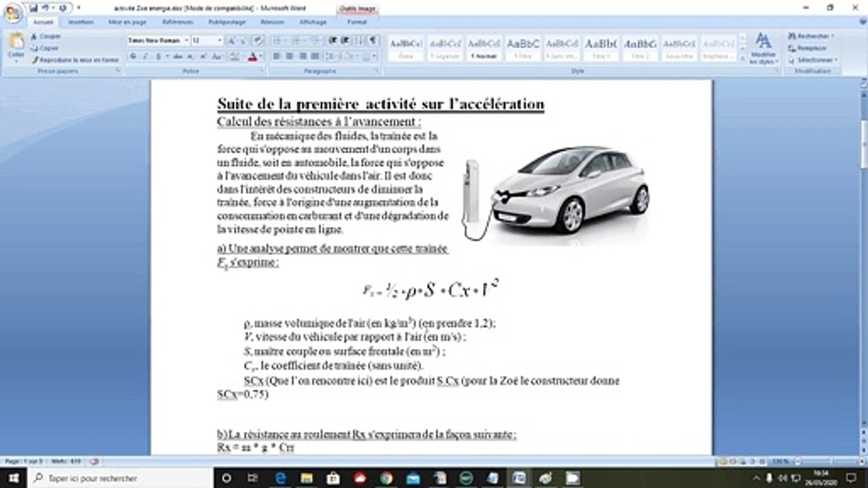
Task: Switch to the Révision tab
Action: [272, 22]
